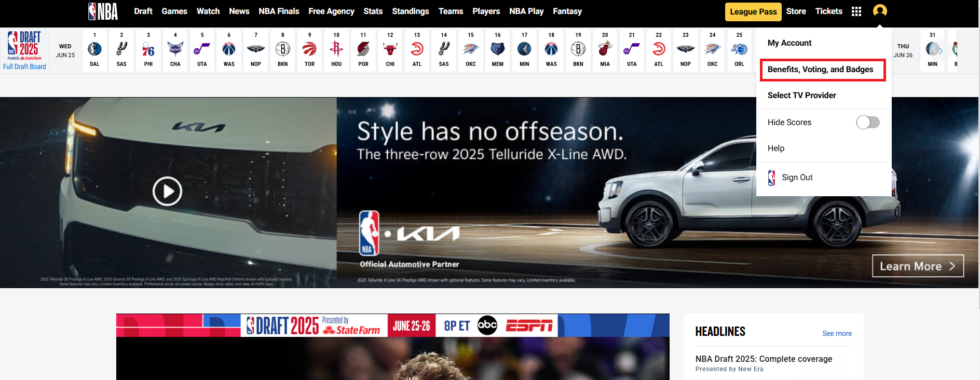The image size is (980, 380).
Task: Open the Watch nav menu
Action: coord(208,11)
